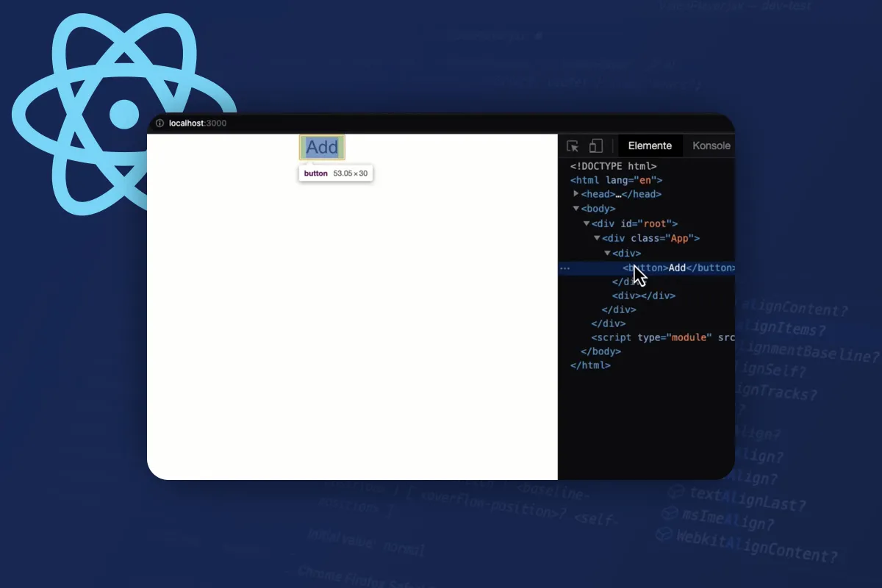The height and width of the screenshot is (588, 882).
Task: Select the closing /body tag line
Action: pos(600,351)
